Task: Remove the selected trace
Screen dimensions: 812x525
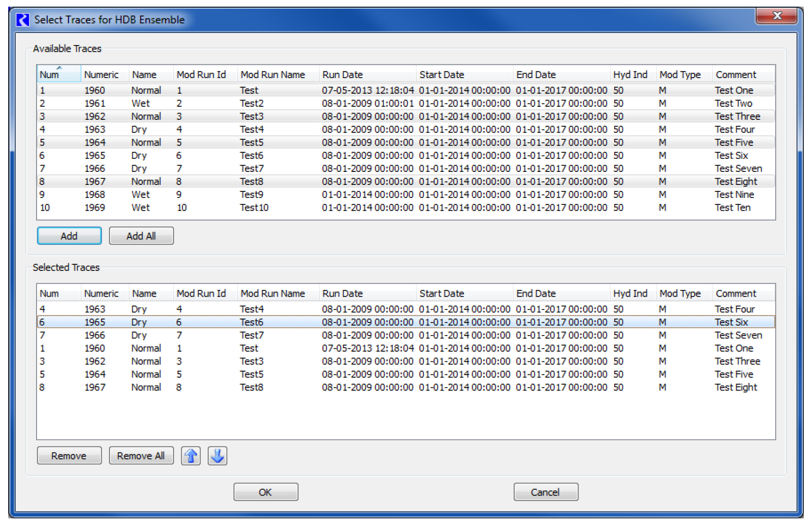Action: (x=69, y=456)
